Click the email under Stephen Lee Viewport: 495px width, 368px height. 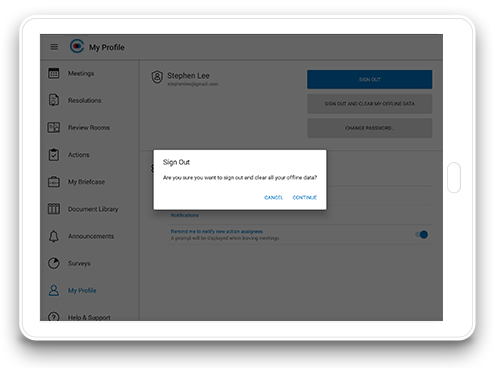pyautogui.click(x=193, y=84)
